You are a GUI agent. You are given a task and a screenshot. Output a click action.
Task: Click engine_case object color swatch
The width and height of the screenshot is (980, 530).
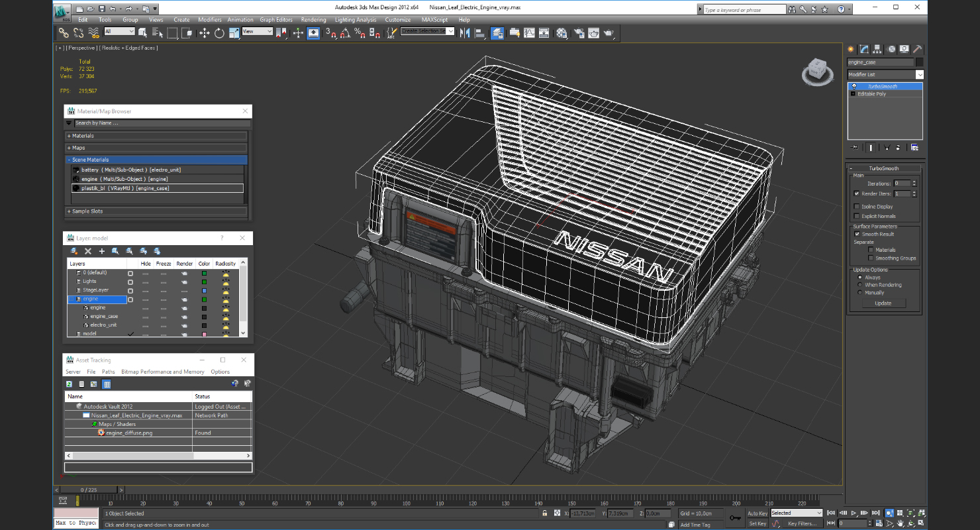click(x=919, y=62)
